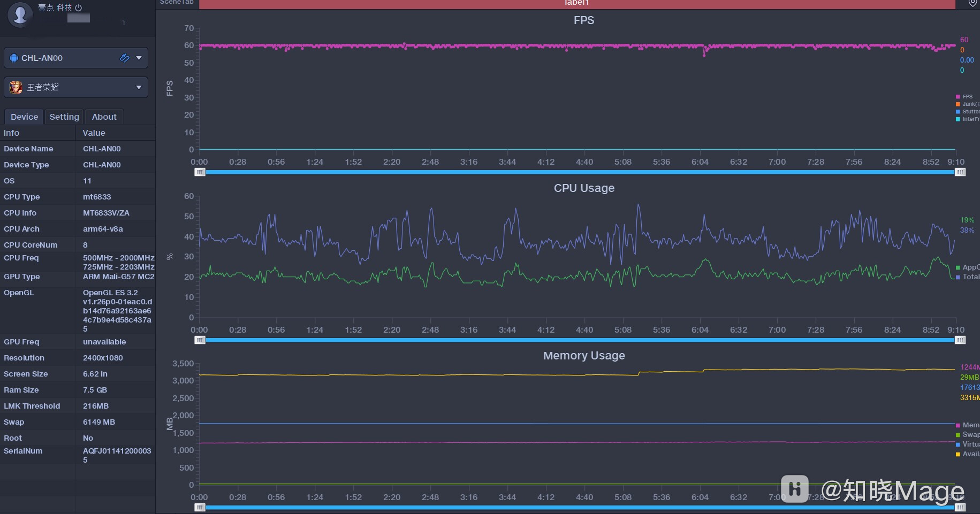Click the 壹点 科技 username text
This screenshot has width=980, height=514.
coord(55,7)
